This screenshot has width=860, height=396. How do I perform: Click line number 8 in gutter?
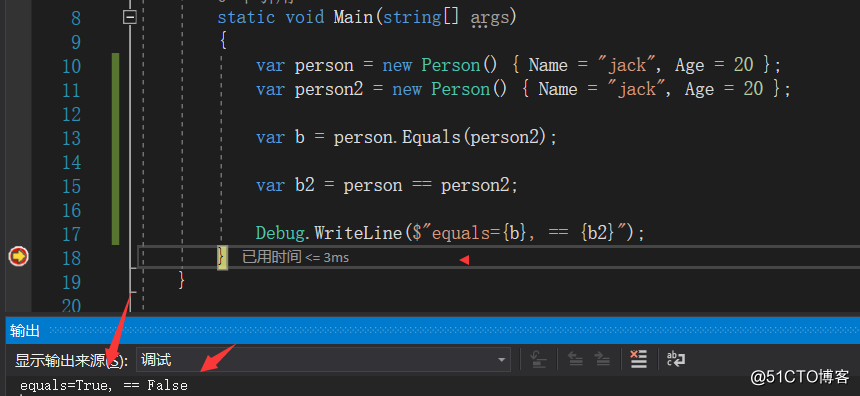76,19
